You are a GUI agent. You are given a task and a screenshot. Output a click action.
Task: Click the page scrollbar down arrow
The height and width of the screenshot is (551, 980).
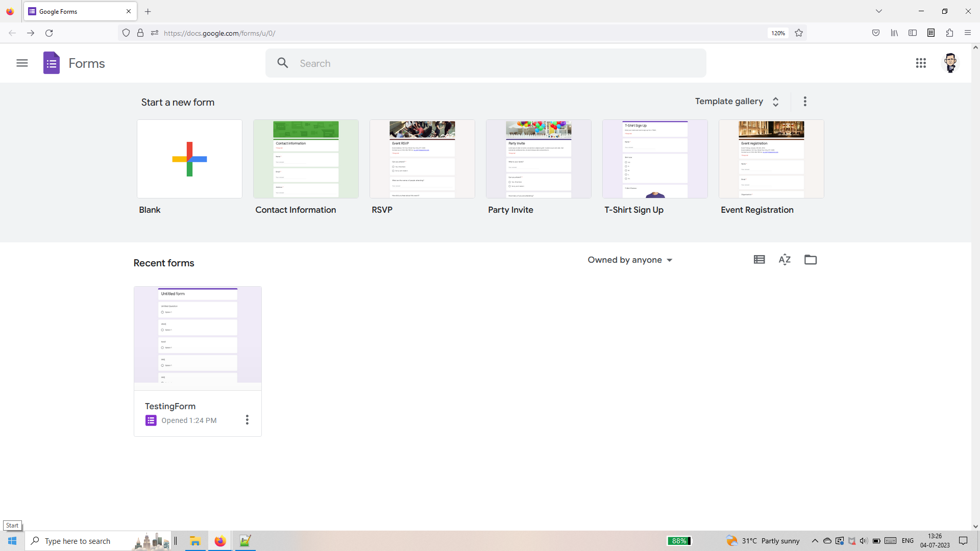(975, 527)
